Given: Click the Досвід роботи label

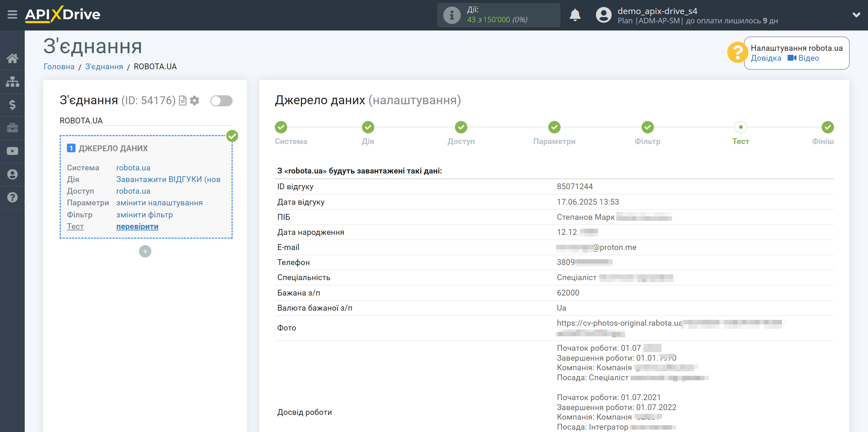Looking at the screenshot, I should (x=304, y=412).
